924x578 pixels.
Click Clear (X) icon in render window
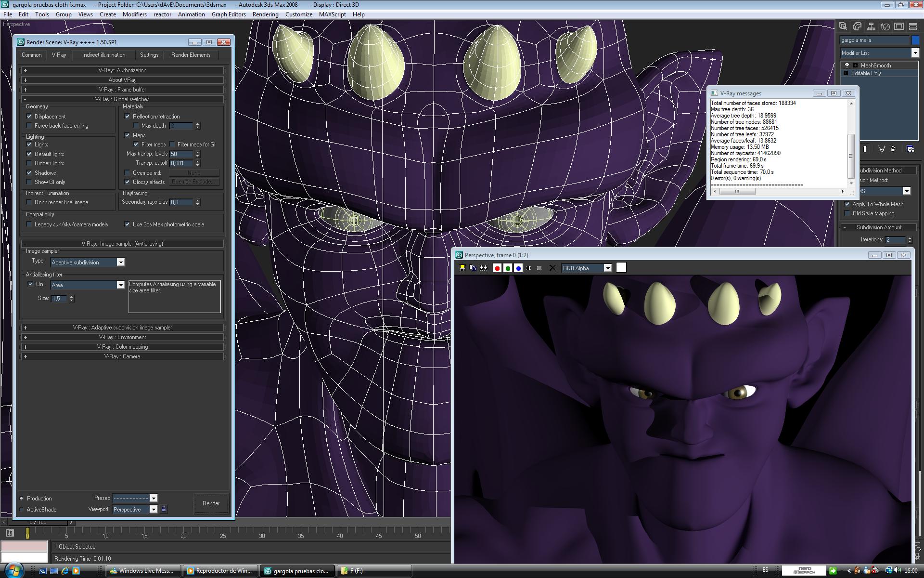[552, 268]
